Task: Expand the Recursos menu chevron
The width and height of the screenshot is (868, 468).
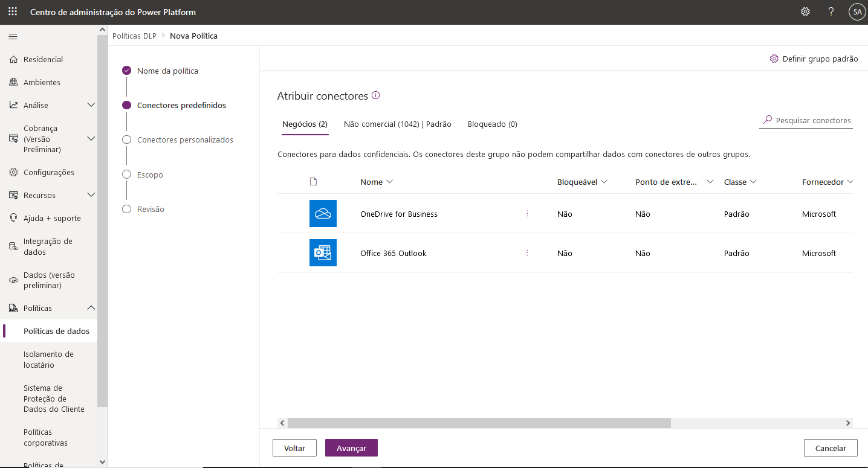Action: pos(91,195)
